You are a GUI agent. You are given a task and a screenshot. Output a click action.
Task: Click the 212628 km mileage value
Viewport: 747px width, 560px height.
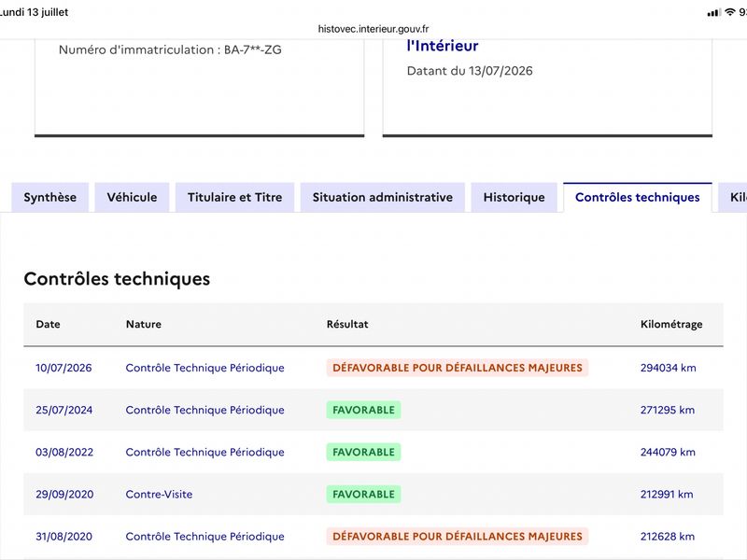point(667,536)
